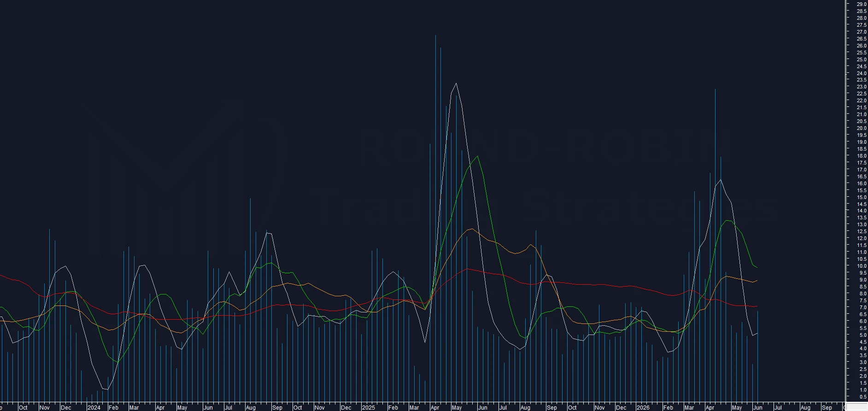Click the 2025 year label on time axis
The width and height of the screenshot is (868, 411).
tap(369, 408)
